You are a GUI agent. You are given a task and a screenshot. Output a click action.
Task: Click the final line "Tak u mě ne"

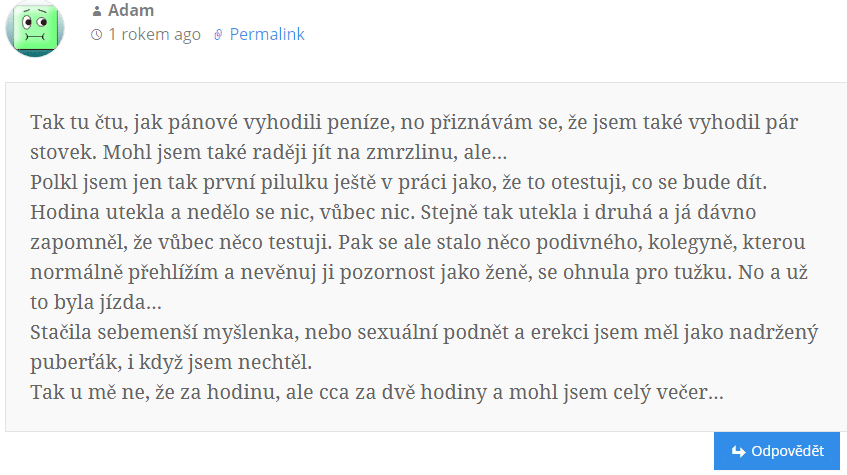377,392
